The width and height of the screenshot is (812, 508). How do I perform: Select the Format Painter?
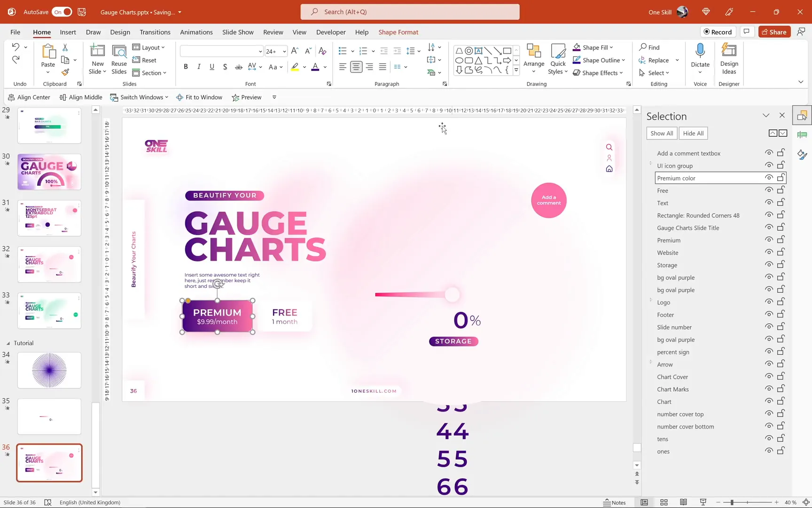[x=65, y=72]
